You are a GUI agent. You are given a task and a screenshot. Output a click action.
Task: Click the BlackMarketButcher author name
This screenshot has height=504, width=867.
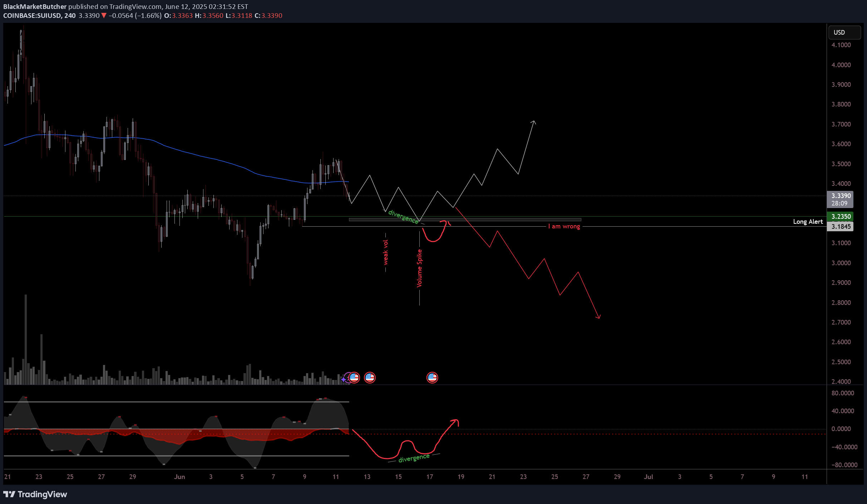coord(35,6)
